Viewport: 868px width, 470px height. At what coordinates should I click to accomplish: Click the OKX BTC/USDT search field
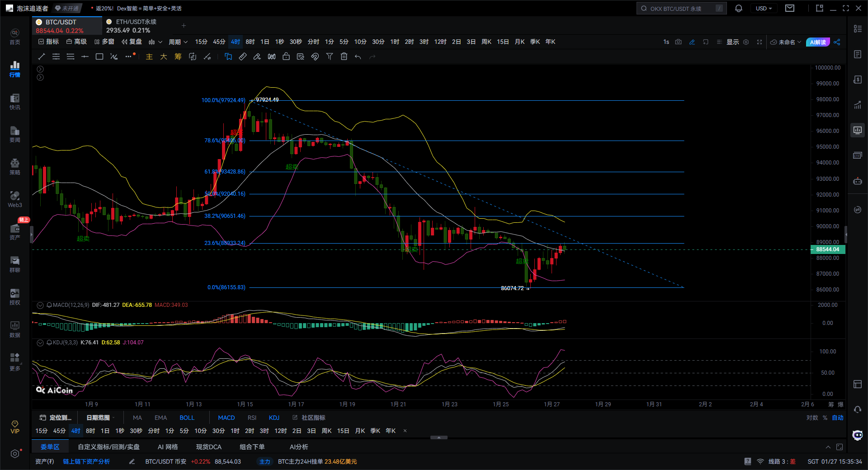pyautogui.click(x=681, y=9)
